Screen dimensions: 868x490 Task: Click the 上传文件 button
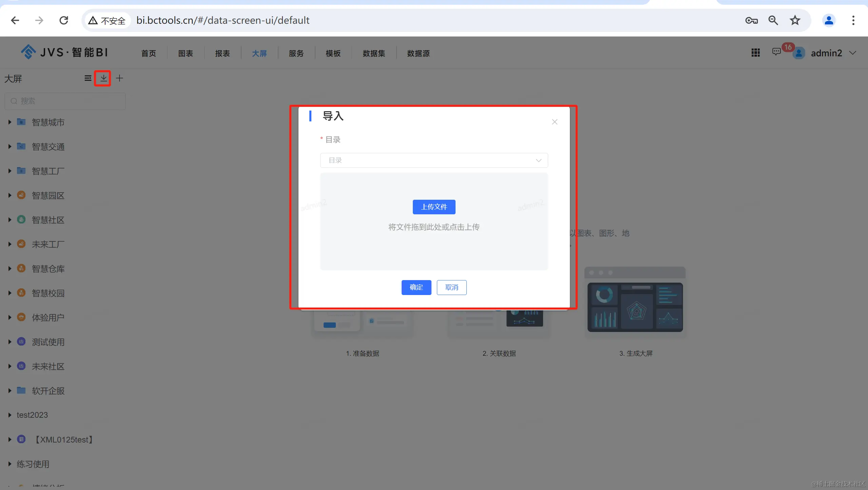(x=434, y=207)
